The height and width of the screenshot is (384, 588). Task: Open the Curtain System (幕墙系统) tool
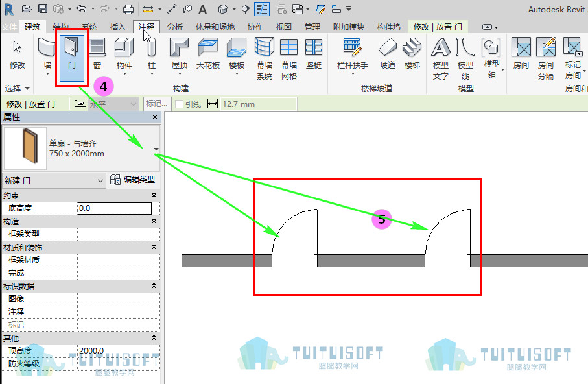tap(265, 58)
